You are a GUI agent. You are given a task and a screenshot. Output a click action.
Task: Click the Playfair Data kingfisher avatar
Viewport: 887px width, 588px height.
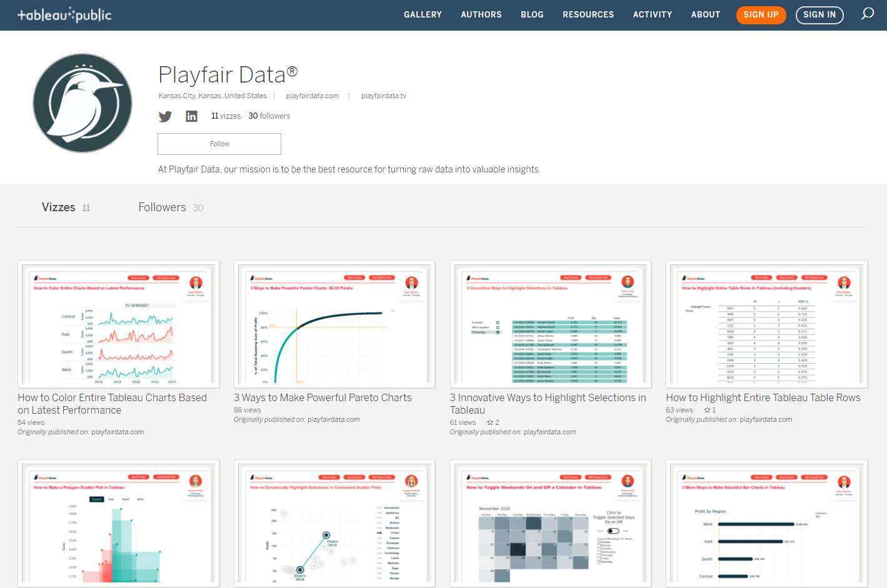point(83,103)
